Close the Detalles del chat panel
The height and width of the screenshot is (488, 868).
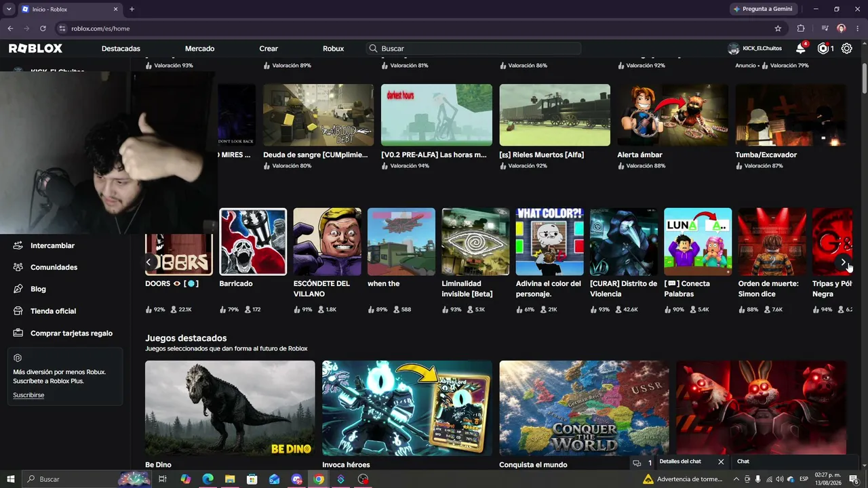click(x=721, y=462)
